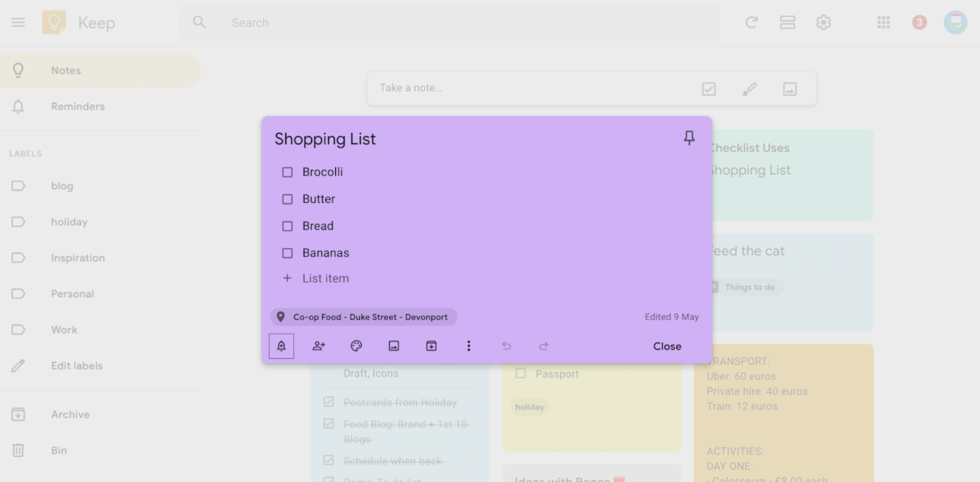Add an image to Shopping List
This screenshot has width=980, height=482.
coord(394,346)
